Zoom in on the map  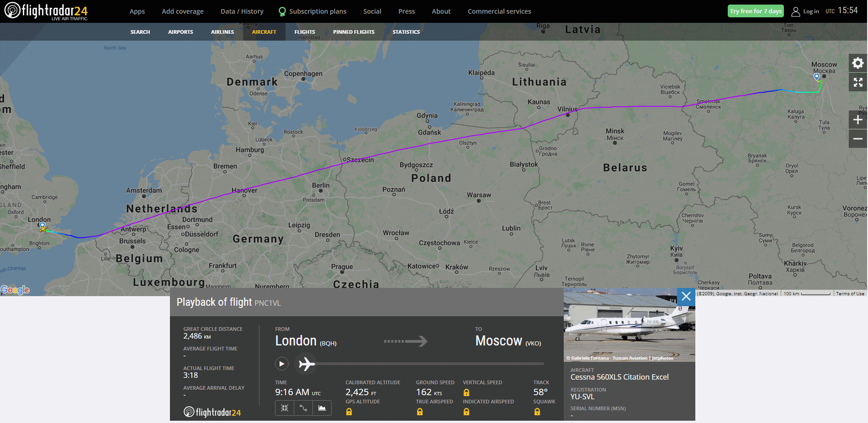pos(858,120)
